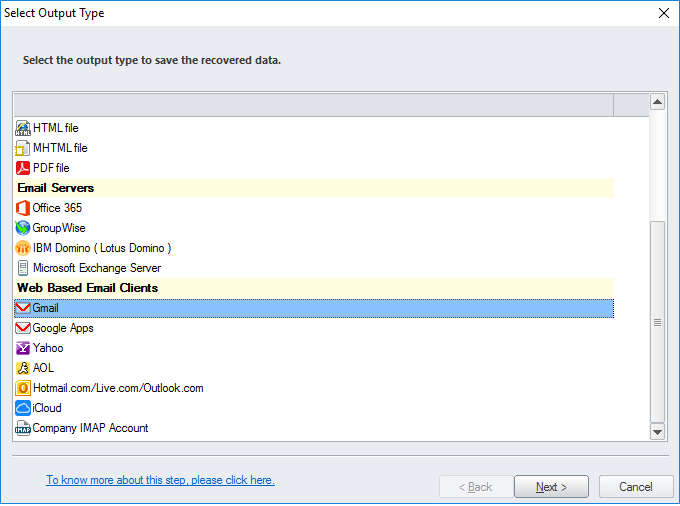The image size is (680, 506).
Task: Click the Google Apps envelope icon
Action: [x=23, y=328]
